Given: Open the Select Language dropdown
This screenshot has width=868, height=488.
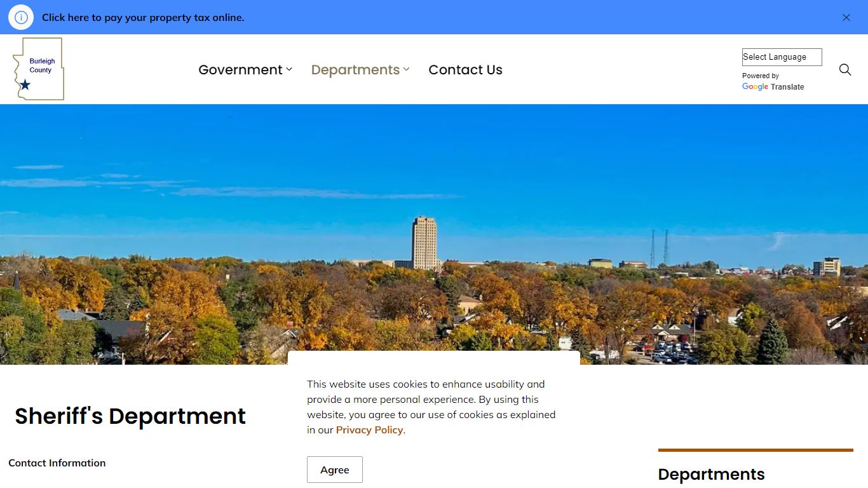Looking at the screenshot, I should [782, 57].
